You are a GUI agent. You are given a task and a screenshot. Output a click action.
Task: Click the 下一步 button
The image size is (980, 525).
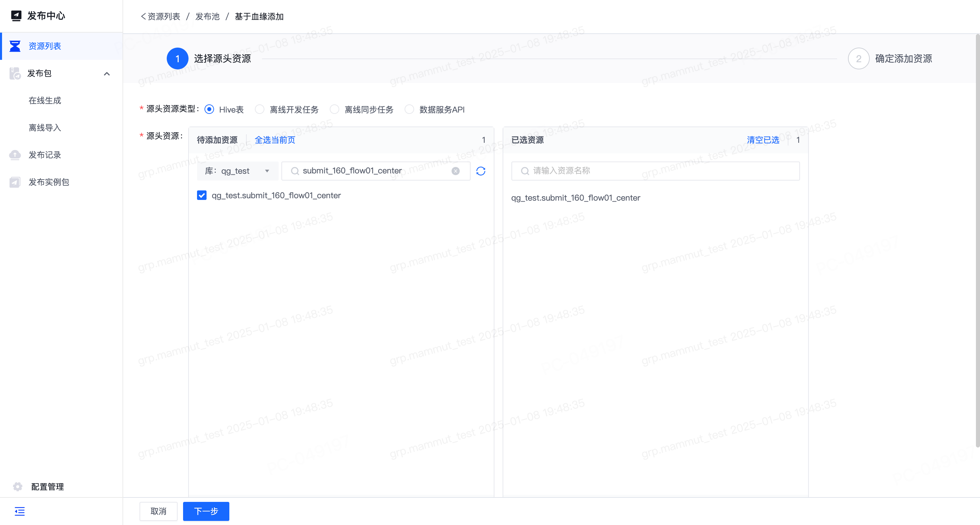[x=206, y=511]
